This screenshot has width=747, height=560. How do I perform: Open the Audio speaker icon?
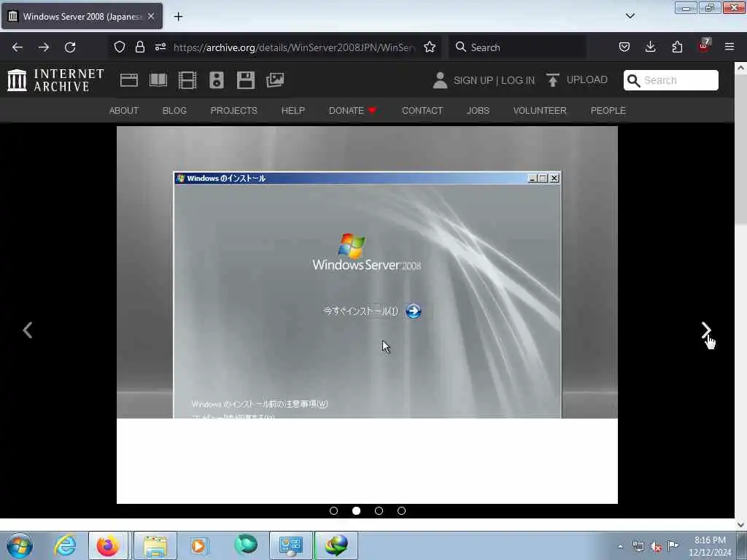[x=216, y=80]
